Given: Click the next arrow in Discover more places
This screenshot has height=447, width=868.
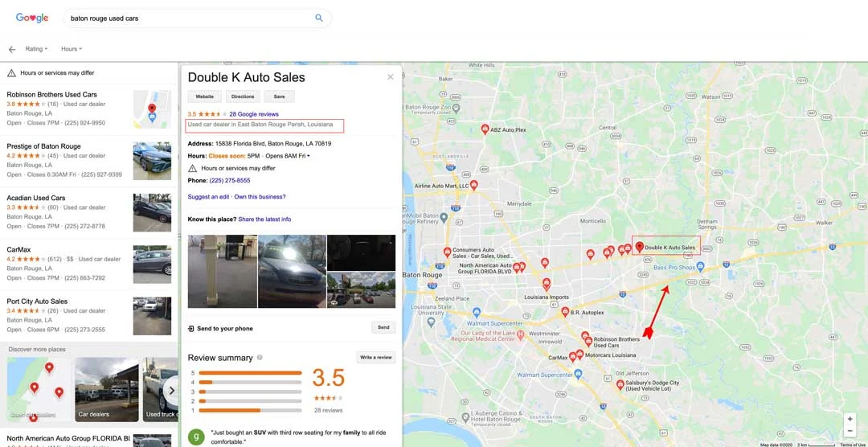Looking at the screenshot, I should coord(172,390).
